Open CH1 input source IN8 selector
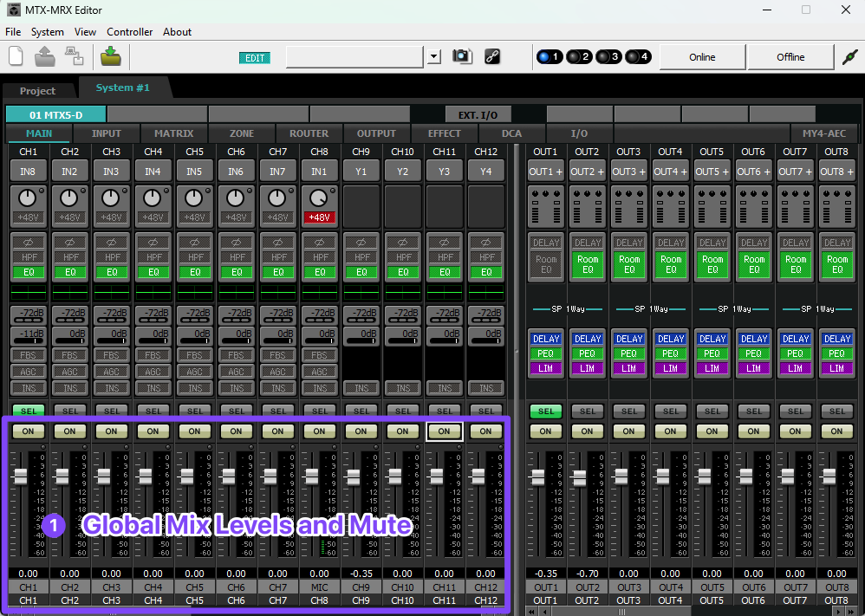This screenshot has width=865, height=616. (28, 172)
